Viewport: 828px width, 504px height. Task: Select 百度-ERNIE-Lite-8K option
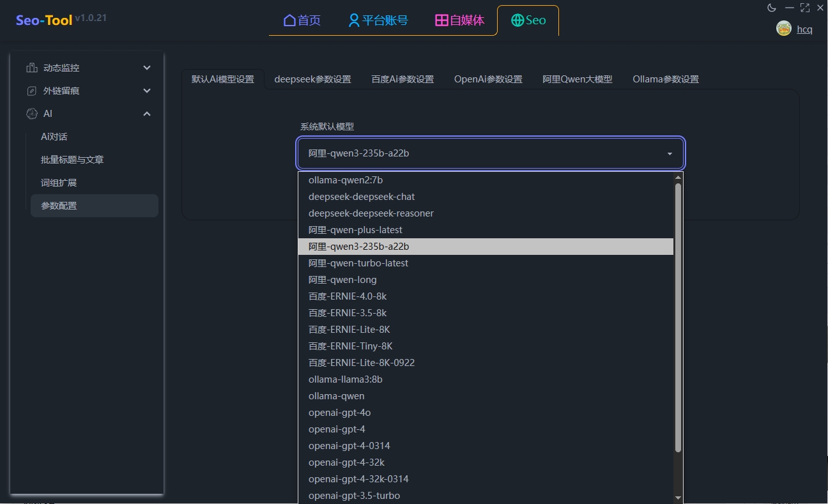(486, 330)
